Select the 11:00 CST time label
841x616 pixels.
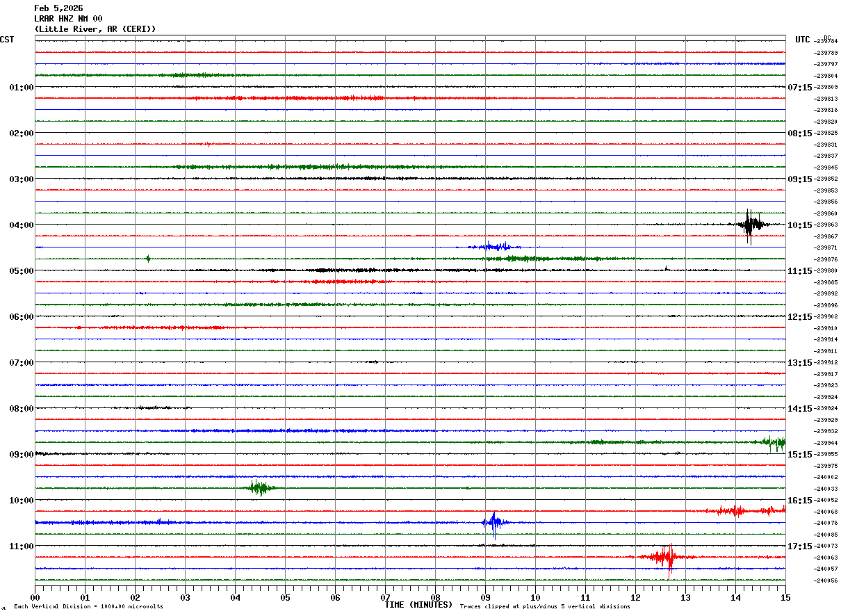coord(22,546)
